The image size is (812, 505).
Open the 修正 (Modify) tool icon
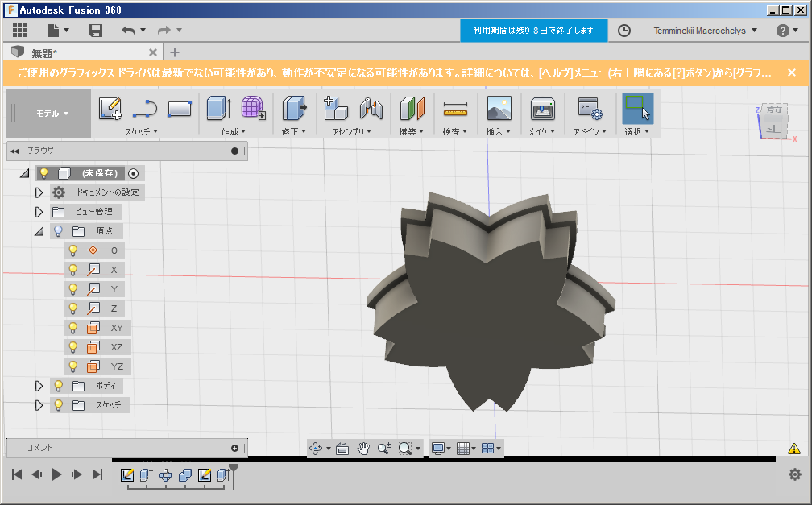(x=296, y=107)
